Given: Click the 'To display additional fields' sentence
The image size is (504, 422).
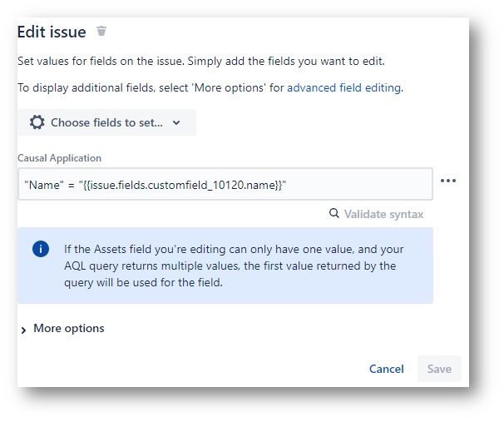Looking at the screenshot, I should click(210, 87).
